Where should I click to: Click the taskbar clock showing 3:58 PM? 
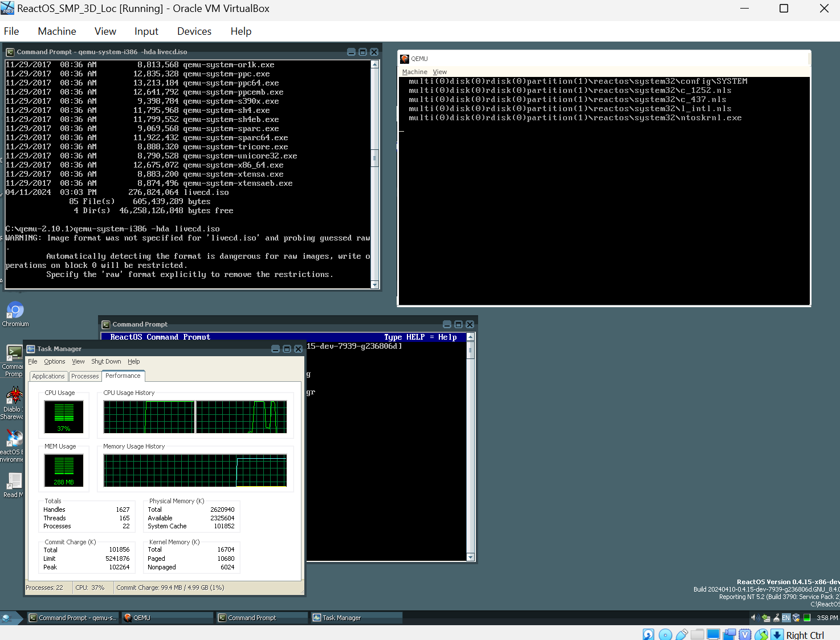(x=827, y=618)
